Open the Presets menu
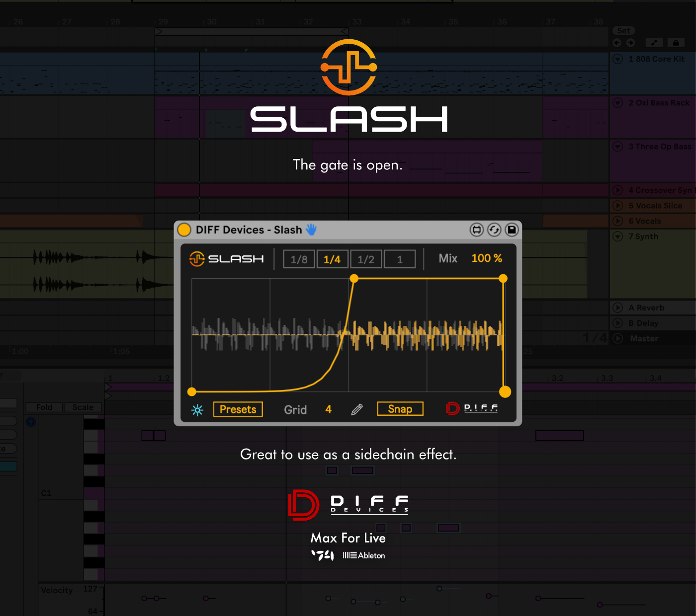 point(238,409)
